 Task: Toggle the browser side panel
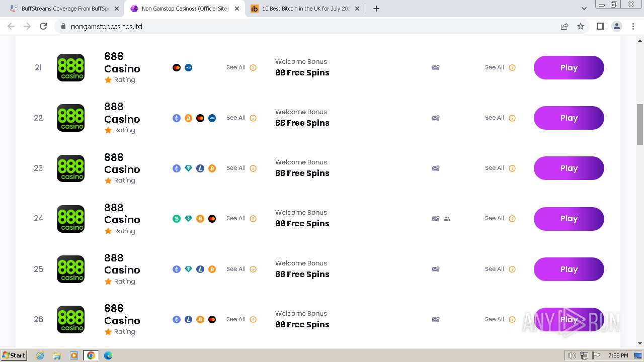(x=600, y=26)
